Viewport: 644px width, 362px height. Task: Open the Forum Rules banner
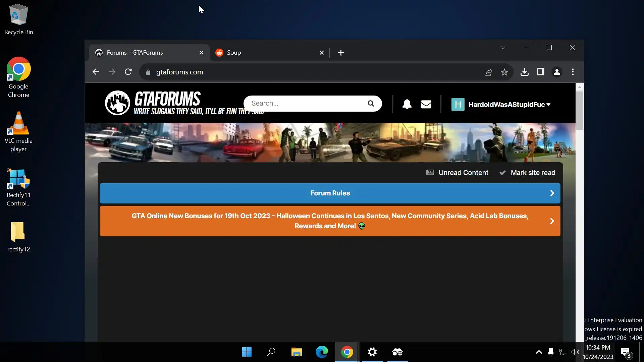330,193
